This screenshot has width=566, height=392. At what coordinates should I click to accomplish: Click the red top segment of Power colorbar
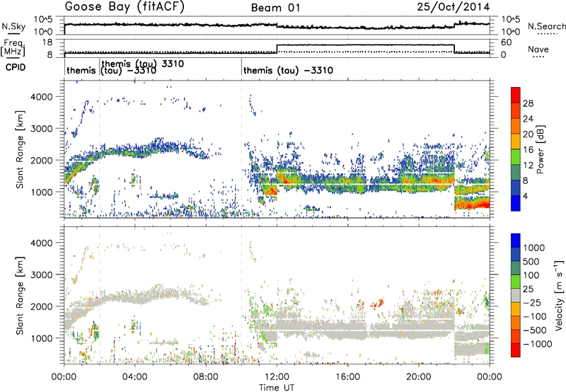click(x=516, y=95)
